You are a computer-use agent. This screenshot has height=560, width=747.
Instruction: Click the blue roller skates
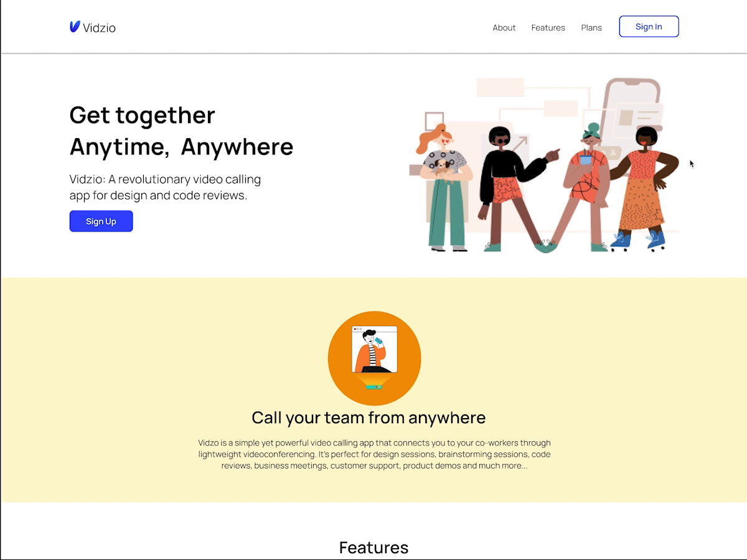637,240
